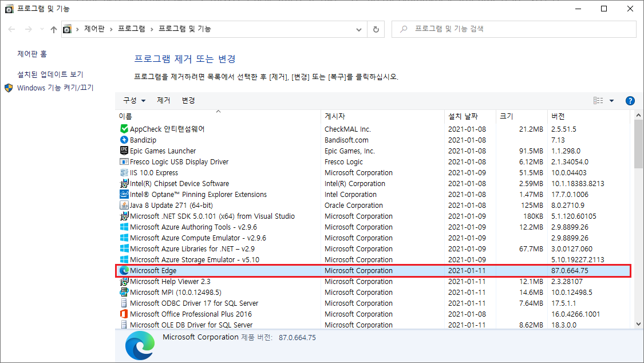
Task: Click the large Edge logo in details pane
Action: [140, 346]
